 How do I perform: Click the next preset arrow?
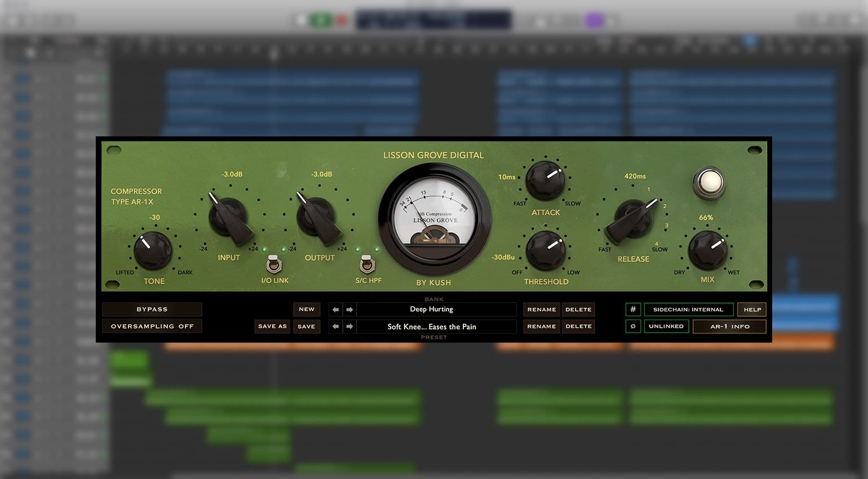(350, 326)
